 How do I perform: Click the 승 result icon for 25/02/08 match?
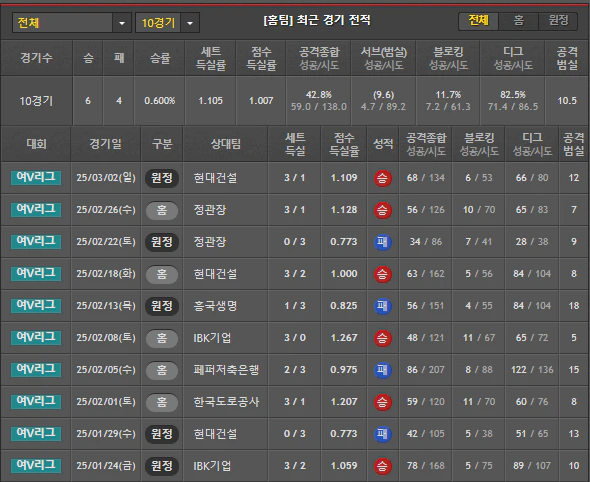coord(382,338)
